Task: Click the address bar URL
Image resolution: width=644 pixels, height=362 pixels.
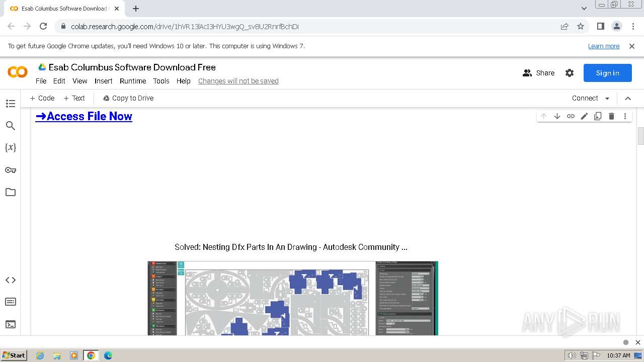Action: [185, 27]
